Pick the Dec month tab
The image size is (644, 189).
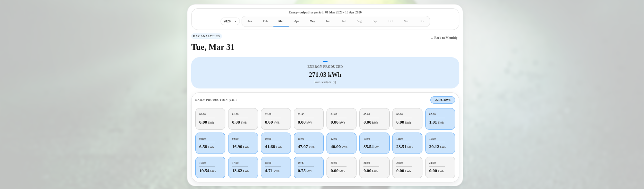[x=422, y=21]
